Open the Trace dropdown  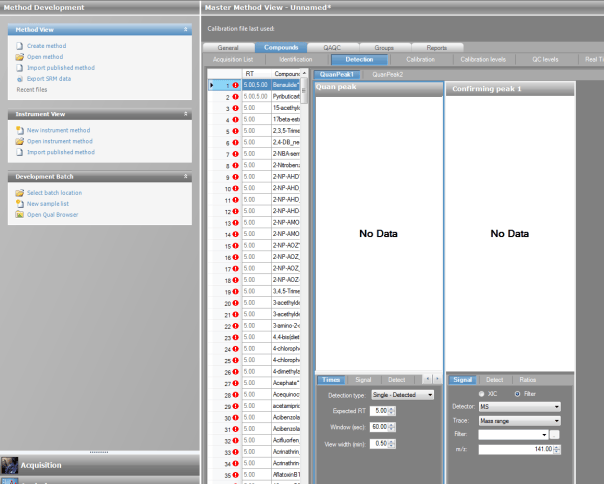[557, 421]
